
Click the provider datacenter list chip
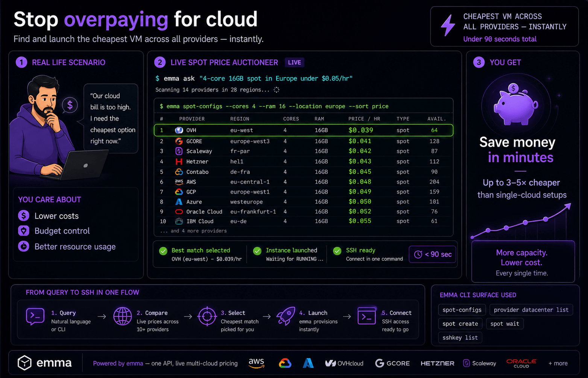(531, 310)
